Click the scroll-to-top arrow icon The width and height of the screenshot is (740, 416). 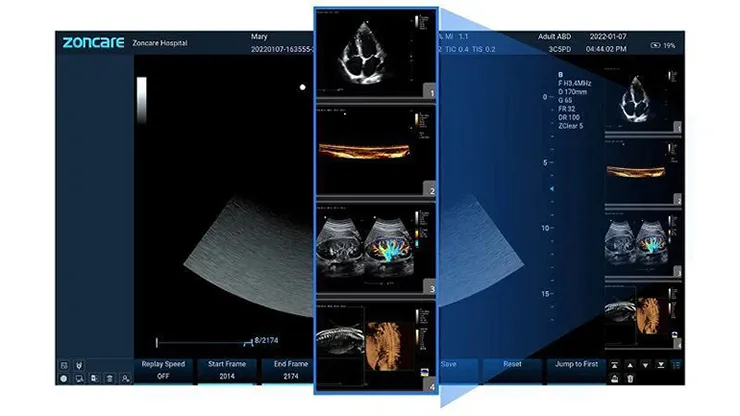point(616,365)
